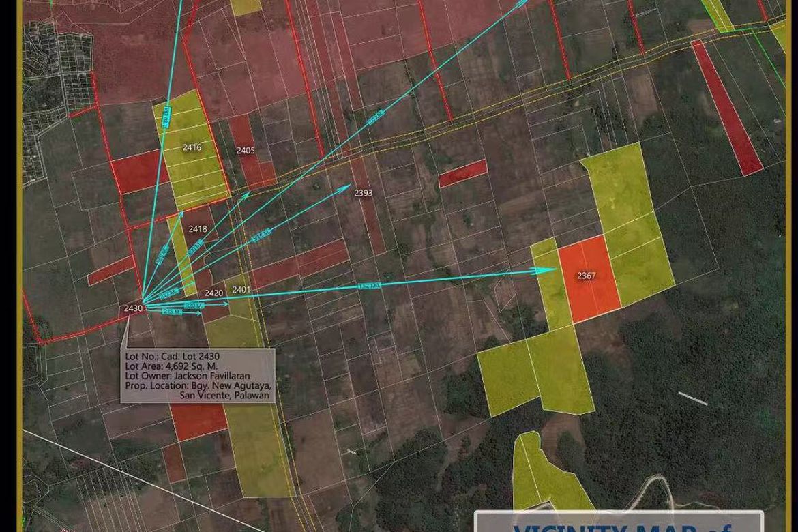The width and height of the screenshot is (798, 532).
Task: Open the Cad. Lot 2430 info callout
Action: tap(198, 376)
